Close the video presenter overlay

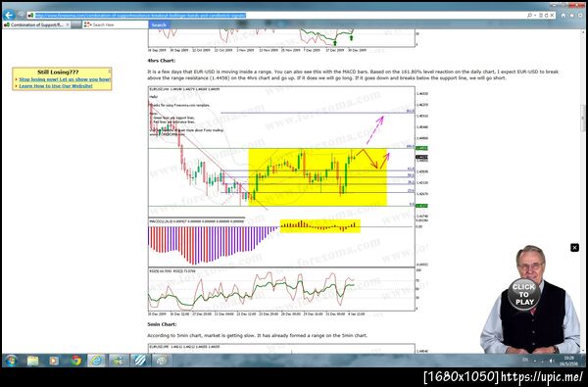pyautogui.click(x=574, y=248)
